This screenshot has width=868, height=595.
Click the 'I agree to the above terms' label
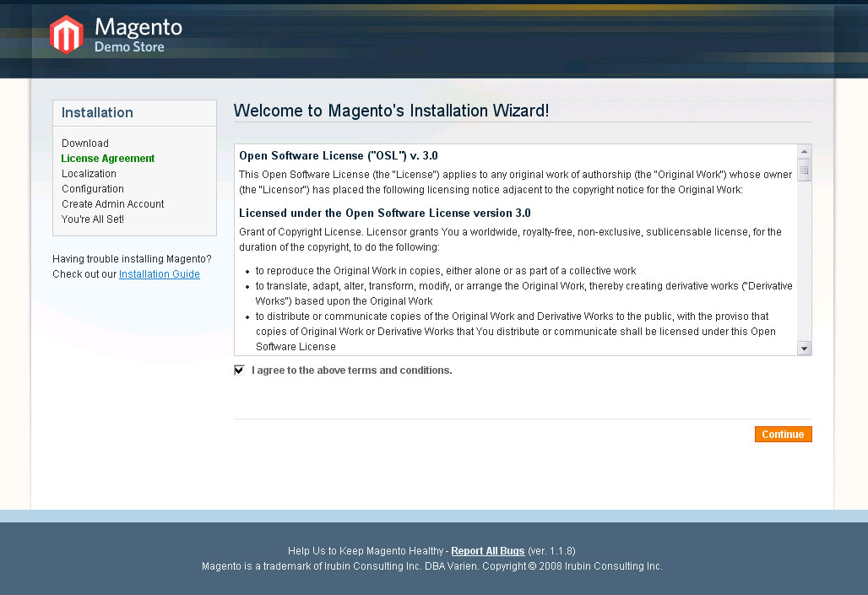pos(352,371)
